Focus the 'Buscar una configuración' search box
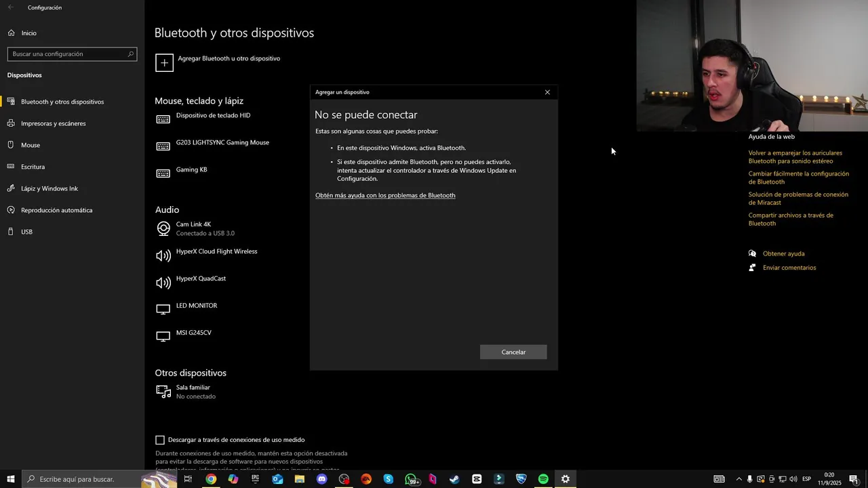Screen dimensions: 868x488 pos(72,54)
